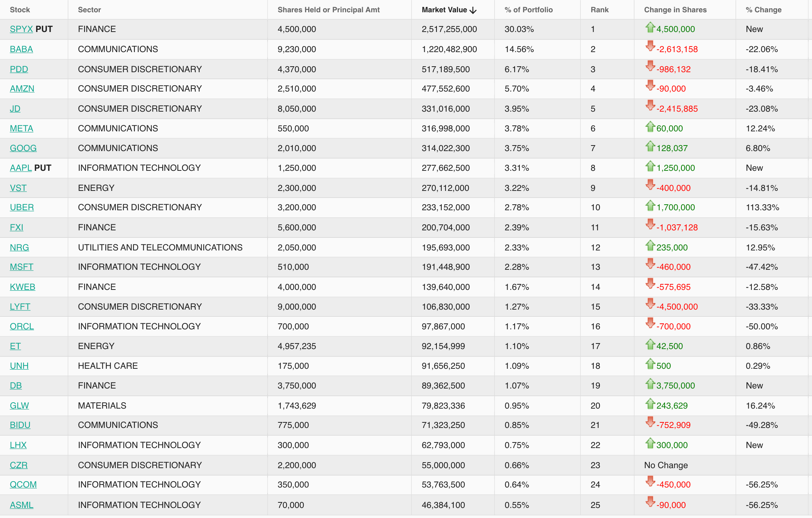The height and width of the screenshot is (518, 812).
Task: Open the CZR stock link
Action: click(x=19, y=465)
